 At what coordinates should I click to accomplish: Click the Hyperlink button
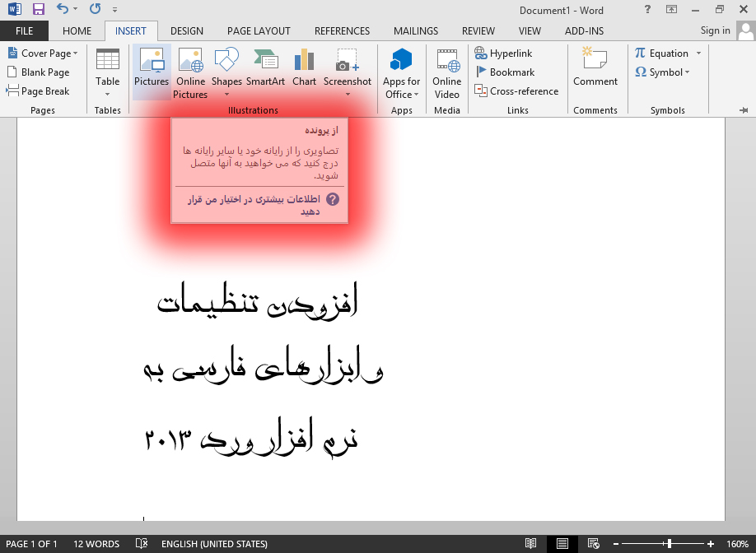[504, 53]
